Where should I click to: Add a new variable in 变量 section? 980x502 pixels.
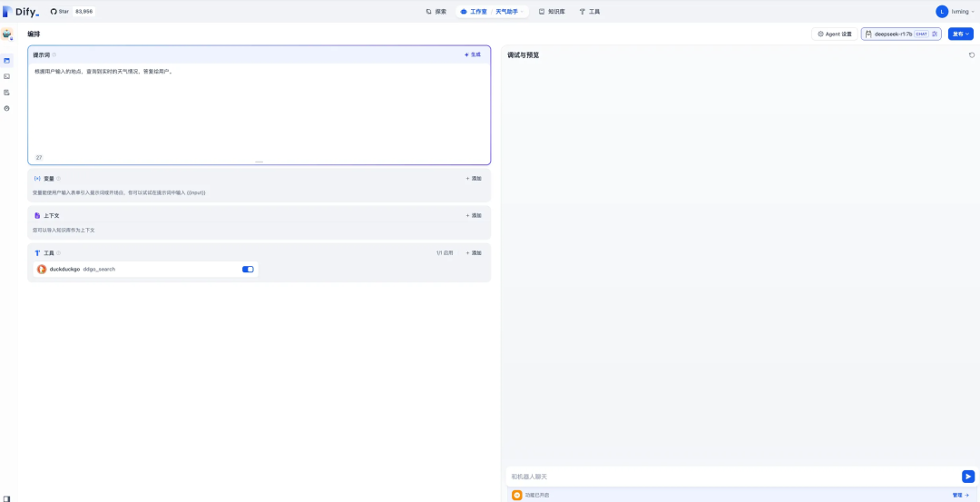pyautogui.click(x=474, y=179)
